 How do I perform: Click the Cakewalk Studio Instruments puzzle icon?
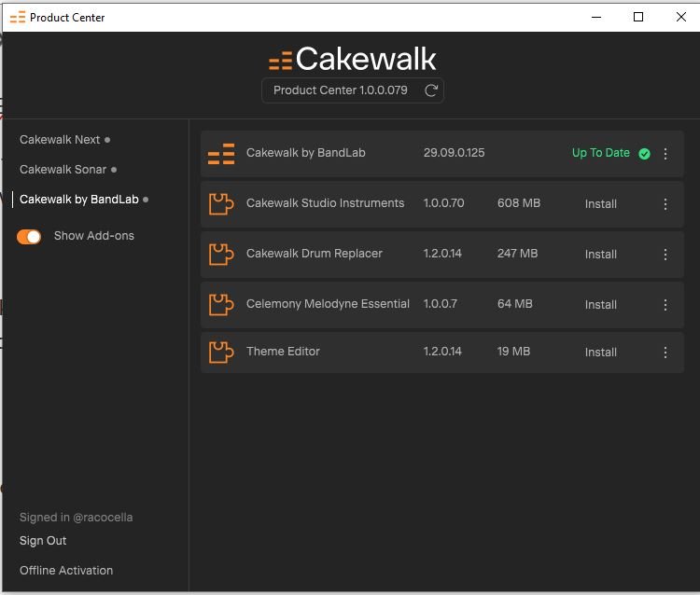221,204
